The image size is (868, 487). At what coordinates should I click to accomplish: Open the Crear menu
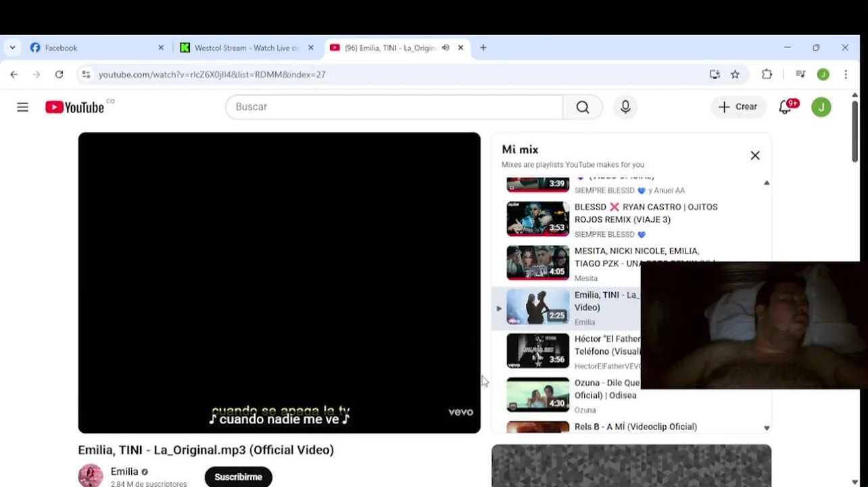pyautogui.click(x=738, y=107)
